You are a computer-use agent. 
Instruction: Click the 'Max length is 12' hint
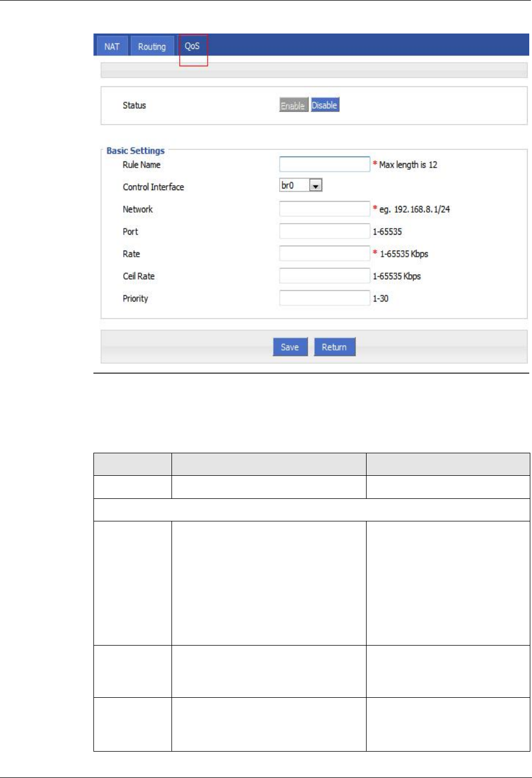tap(408, 165)
